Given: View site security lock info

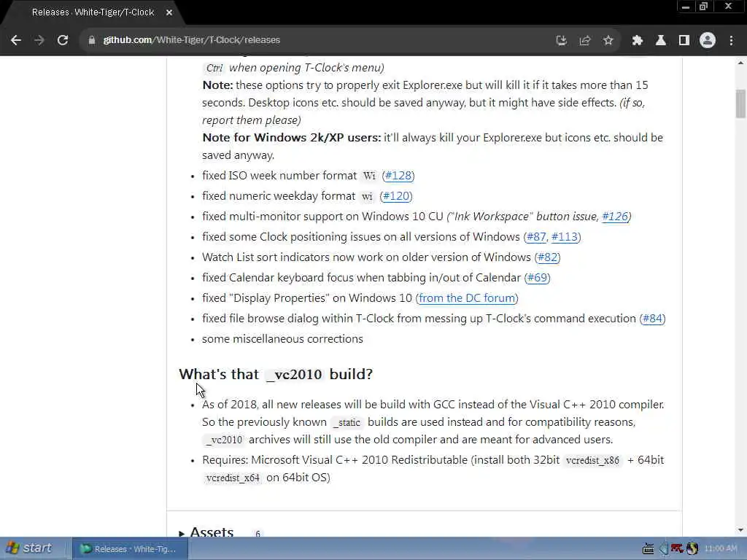Looking at the screenshot, I should pos(92,40).
